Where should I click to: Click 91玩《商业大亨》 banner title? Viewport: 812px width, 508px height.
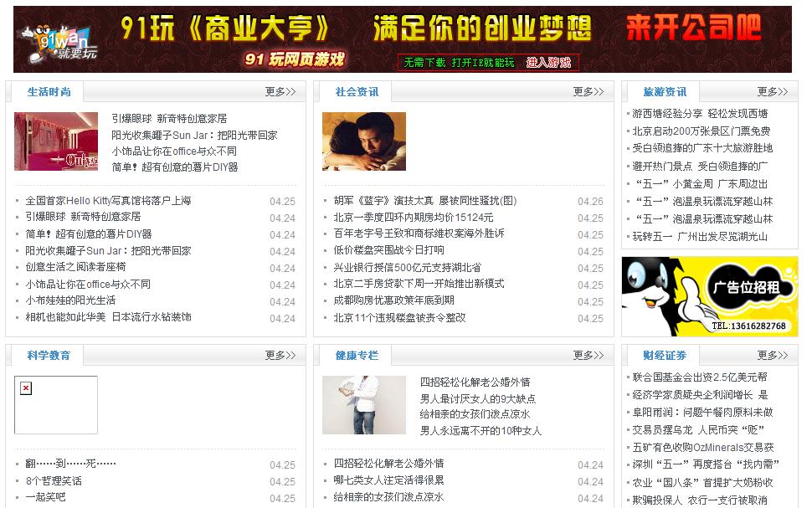pos(224,28)
